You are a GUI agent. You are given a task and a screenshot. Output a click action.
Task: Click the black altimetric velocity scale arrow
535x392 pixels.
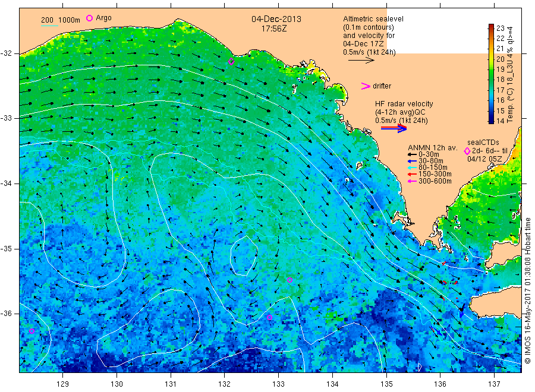[361, 61]
